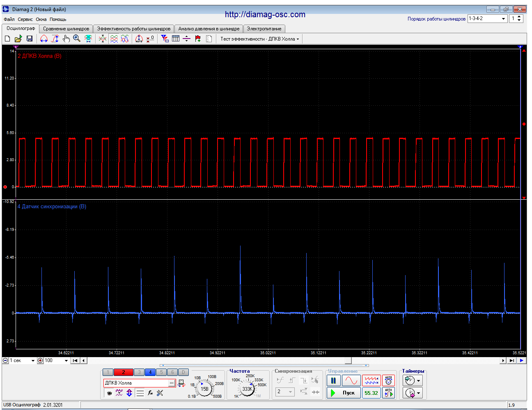Screen dimensions: 532x410
Task: Click the channel invert arrows icon
Action: pos(129,393)
